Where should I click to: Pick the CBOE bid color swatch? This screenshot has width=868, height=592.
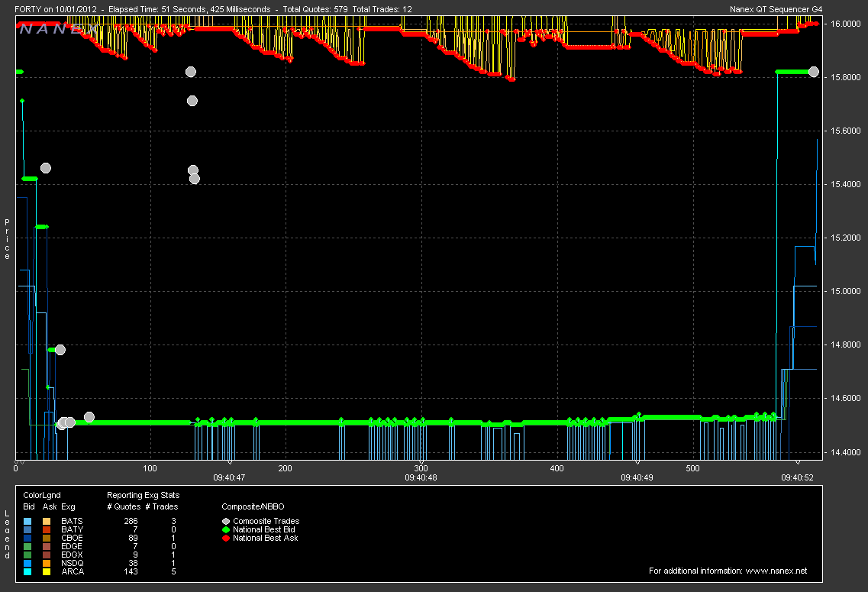(x=27, y=538)
